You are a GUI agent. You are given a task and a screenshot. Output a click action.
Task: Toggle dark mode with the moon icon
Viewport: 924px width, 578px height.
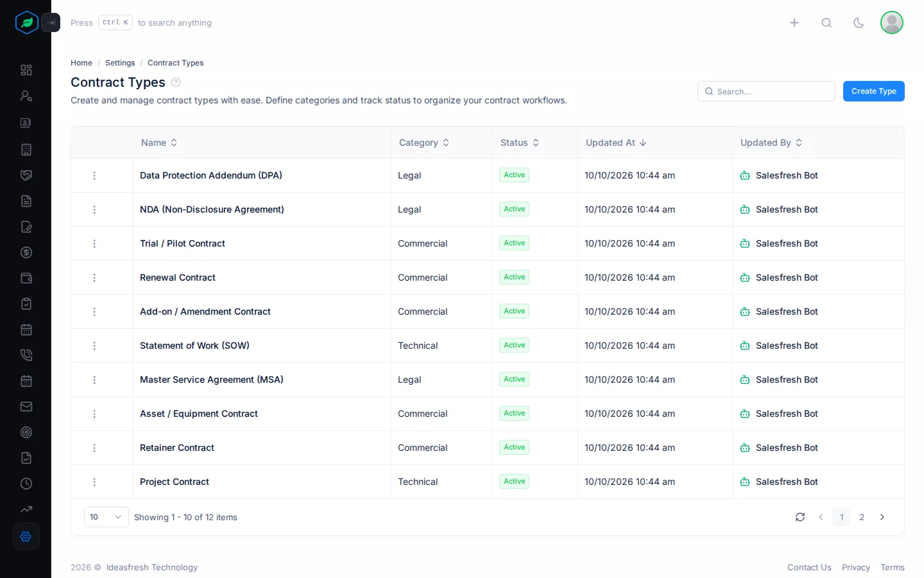coord(859,22)
